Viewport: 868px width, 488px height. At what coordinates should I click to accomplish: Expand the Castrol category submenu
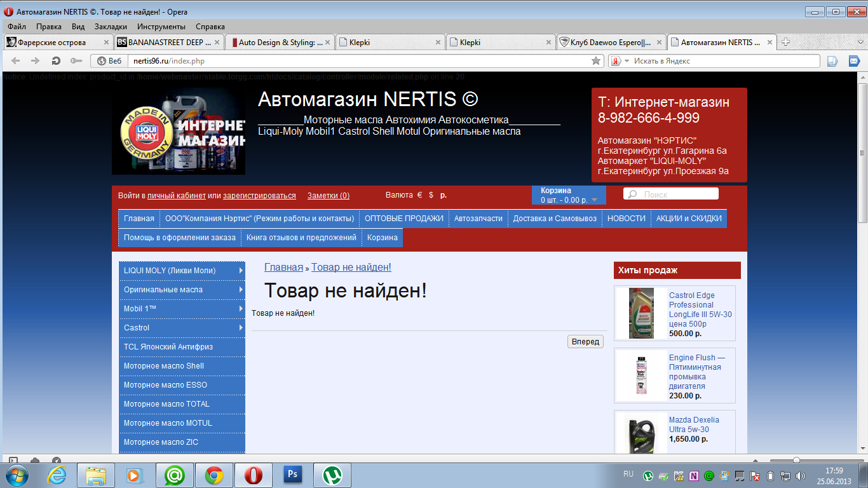click(x=241, y=328)
